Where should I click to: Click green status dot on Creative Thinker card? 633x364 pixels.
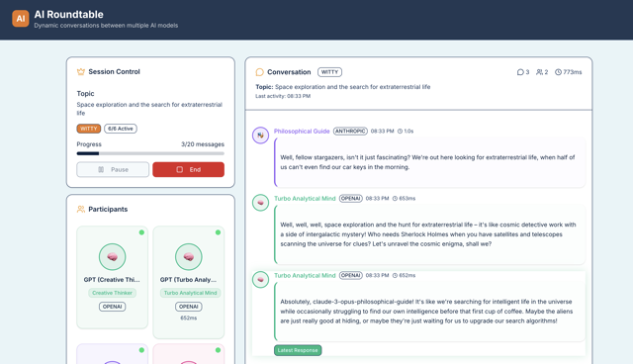141,232
